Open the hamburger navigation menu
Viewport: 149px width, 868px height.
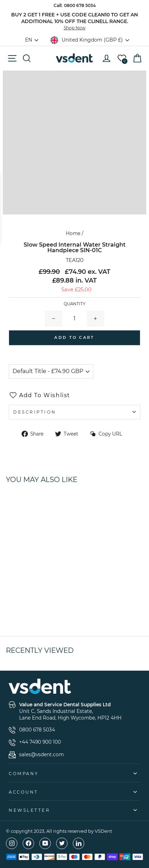pos(12,58)
